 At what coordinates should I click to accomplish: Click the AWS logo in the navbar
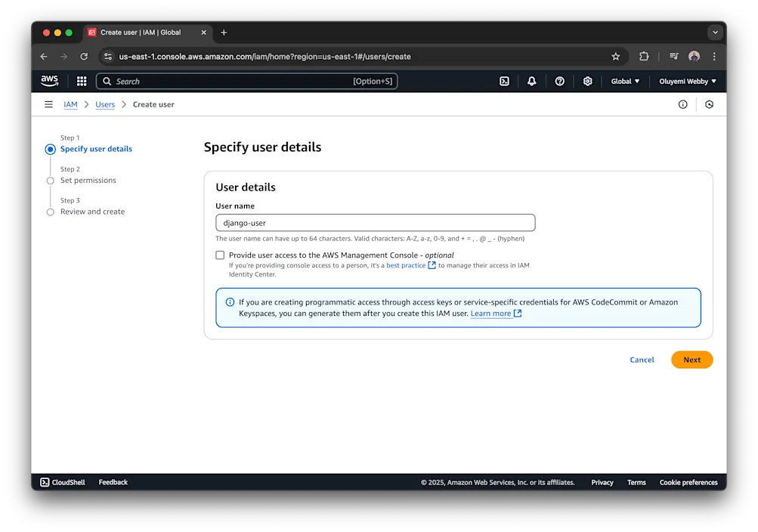tap(49, 81)
